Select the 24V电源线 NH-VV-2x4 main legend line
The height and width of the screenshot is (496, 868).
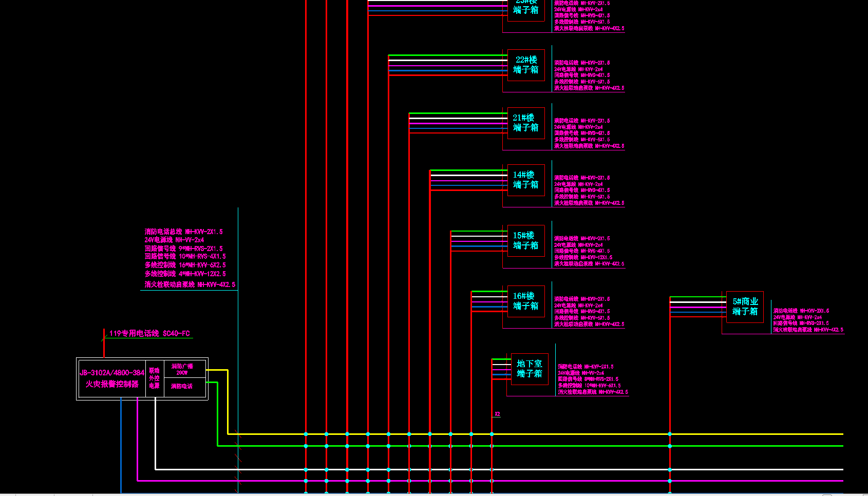[174, 240]
